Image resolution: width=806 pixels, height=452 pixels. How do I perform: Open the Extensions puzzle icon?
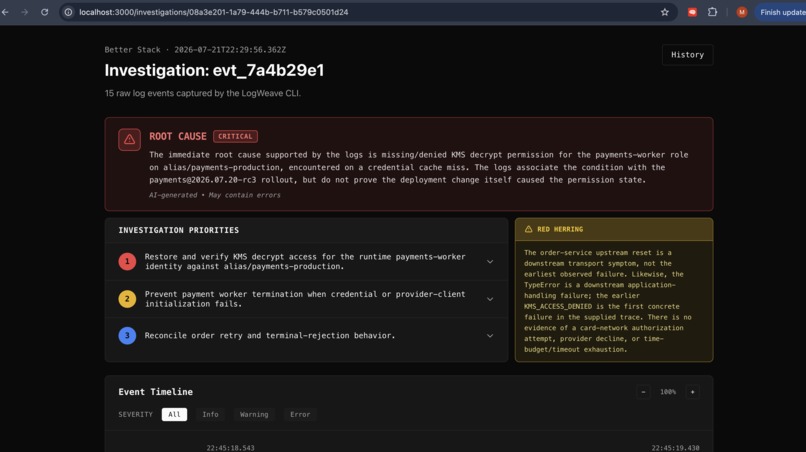712,12
